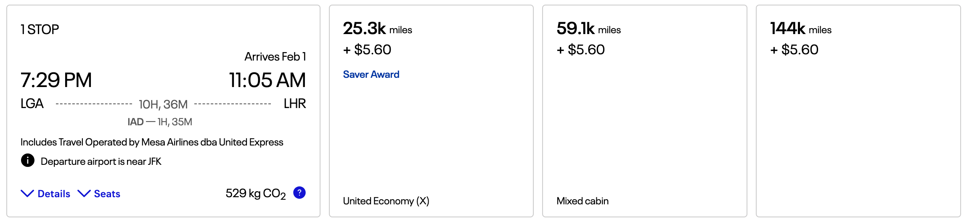980x222 pixels.
Task: Click the 1 STOP label
Action: [x=40, y=29]
